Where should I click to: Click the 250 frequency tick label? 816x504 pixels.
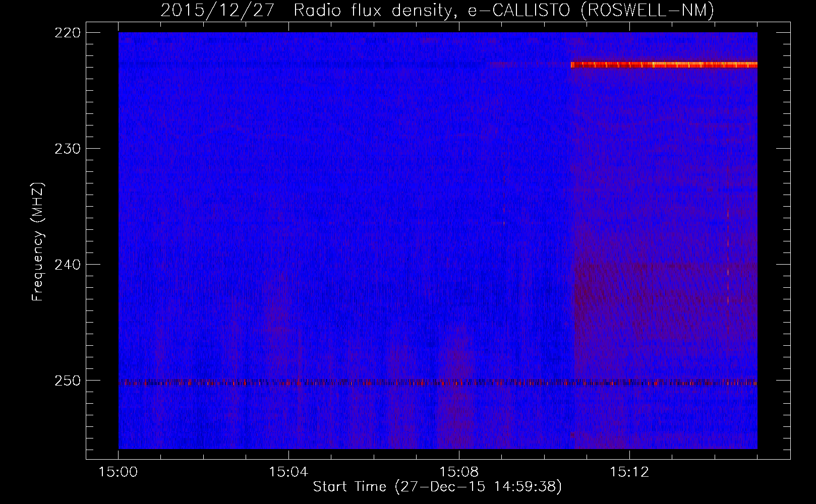[x=68, y=381]
